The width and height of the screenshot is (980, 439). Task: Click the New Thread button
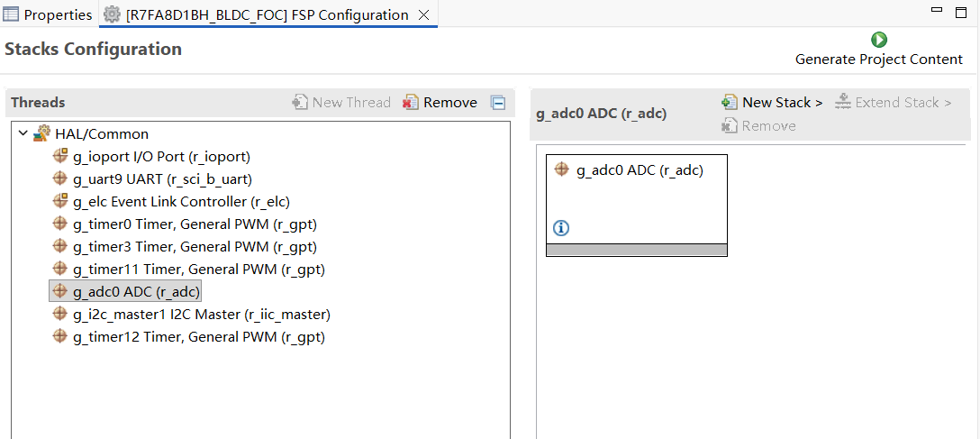click(341, 103)
